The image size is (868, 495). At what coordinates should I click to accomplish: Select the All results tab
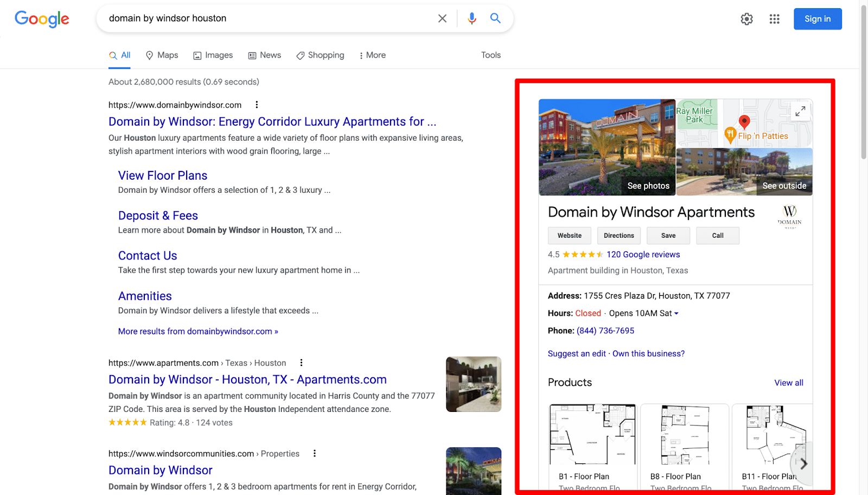click(x=119, y=55)
